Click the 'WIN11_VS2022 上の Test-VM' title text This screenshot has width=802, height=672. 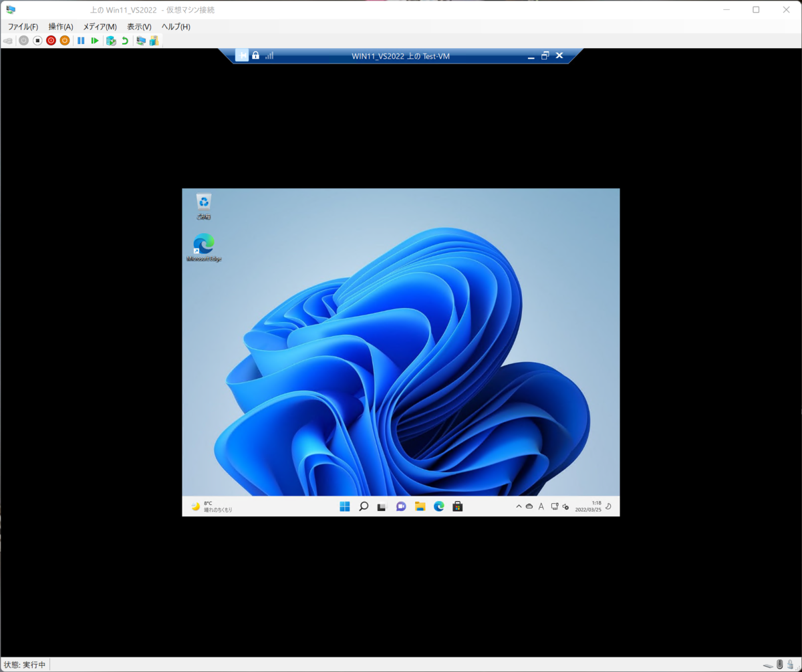(x=401, y=56)
